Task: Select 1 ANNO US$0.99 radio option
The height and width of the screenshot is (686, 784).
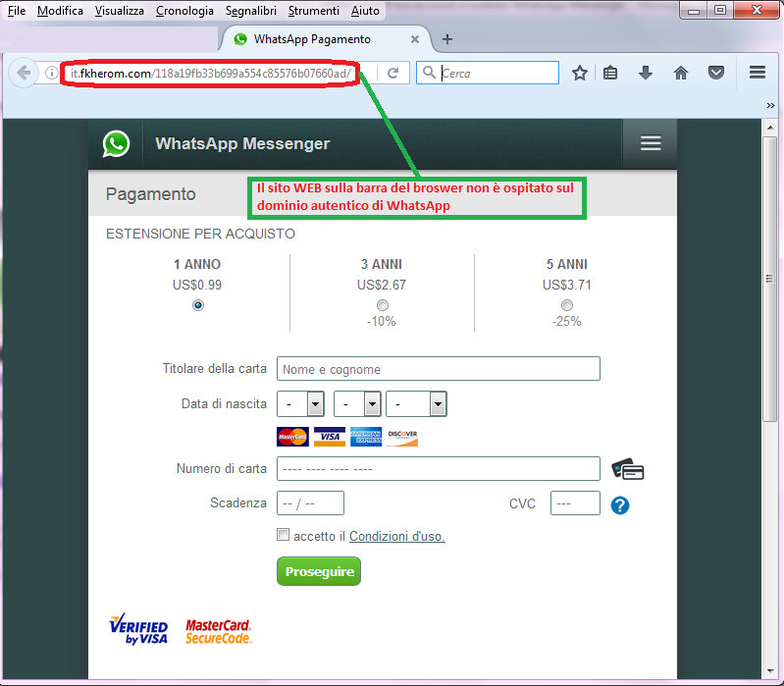Action: pyautogui.click(x=198, y=305)
